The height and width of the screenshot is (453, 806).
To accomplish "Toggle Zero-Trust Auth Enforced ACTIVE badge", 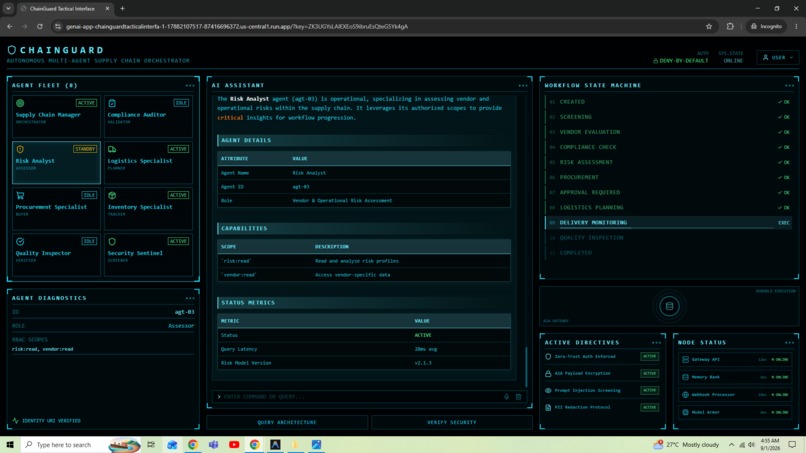I will (x=649, y=356).
